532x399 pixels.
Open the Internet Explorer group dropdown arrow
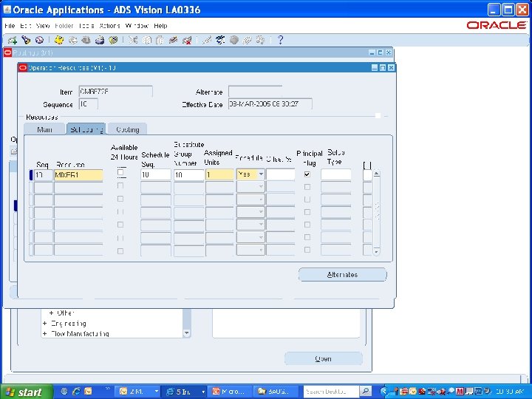pos(203,392)
